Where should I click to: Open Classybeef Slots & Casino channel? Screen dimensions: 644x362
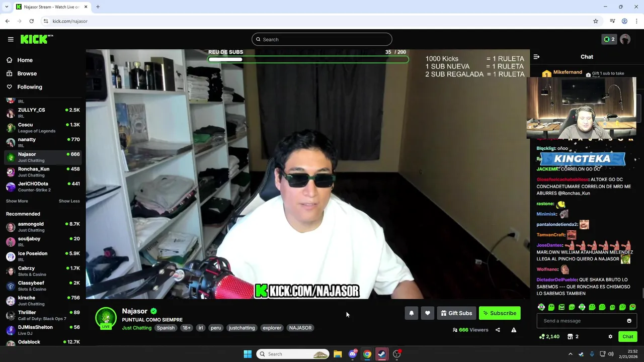(43, 286)
